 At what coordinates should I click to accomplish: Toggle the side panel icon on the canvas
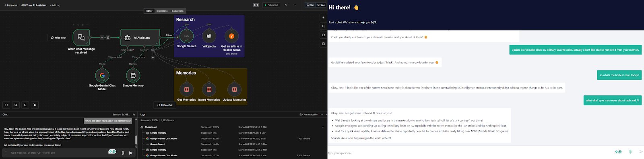(323, 44)
